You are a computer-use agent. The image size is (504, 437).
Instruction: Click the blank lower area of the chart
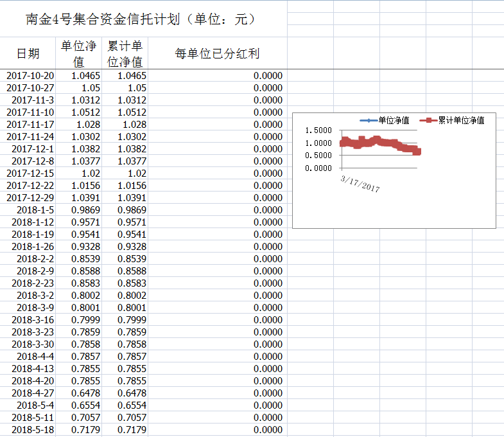click(394, 210)
